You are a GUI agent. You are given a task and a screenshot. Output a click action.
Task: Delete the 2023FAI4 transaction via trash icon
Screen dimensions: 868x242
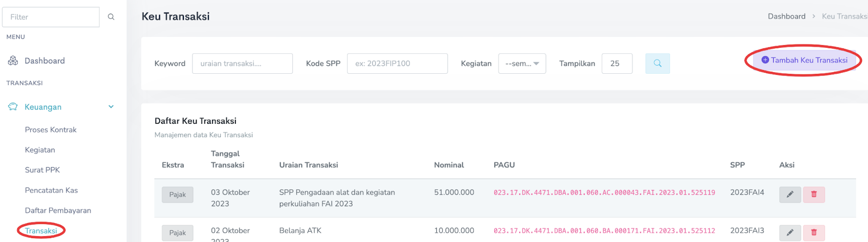coord(814,194)
